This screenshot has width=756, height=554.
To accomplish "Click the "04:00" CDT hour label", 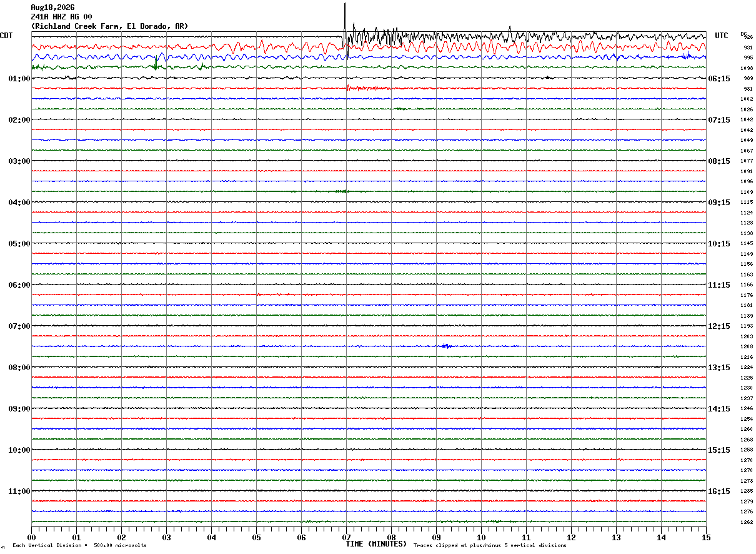I will (x=19, y=203).
